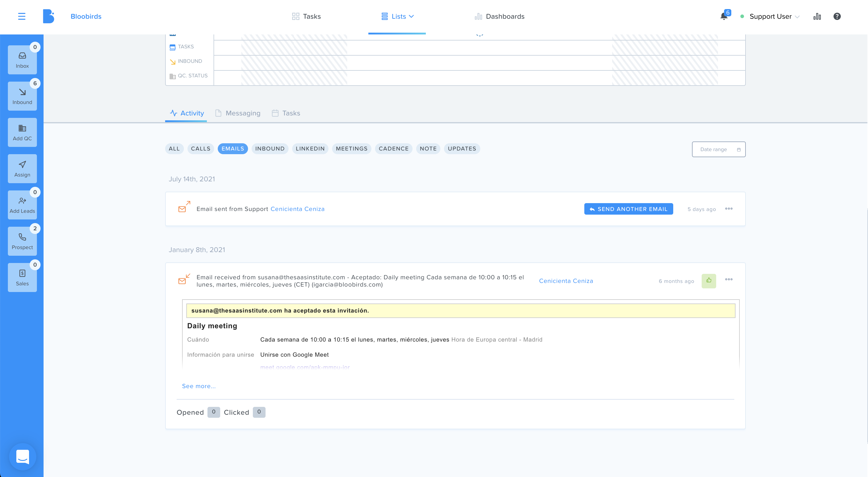Expand the Lists dropdown

(x=397, y=16)
